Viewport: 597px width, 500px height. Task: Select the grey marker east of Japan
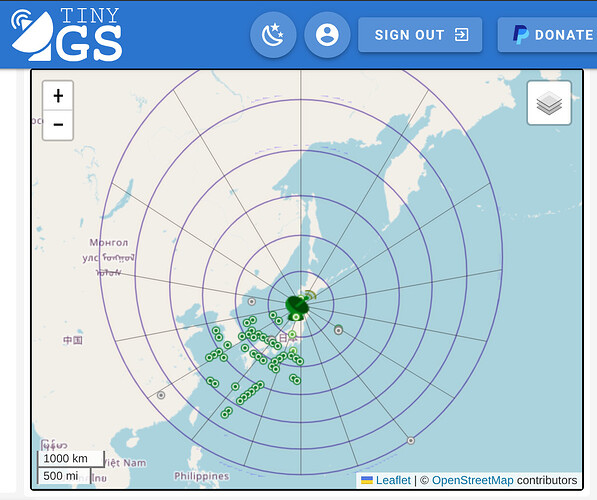pyautogui.click(x=338, y=331)
